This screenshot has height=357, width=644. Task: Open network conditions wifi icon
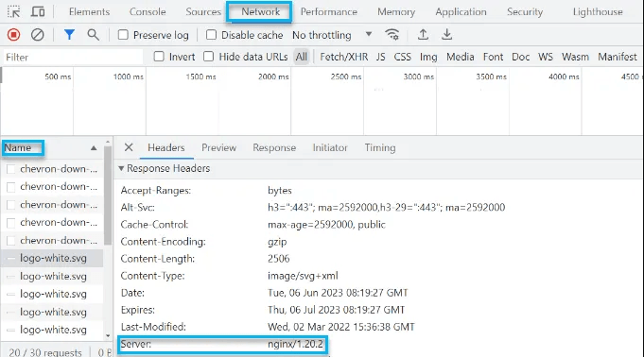392,35
